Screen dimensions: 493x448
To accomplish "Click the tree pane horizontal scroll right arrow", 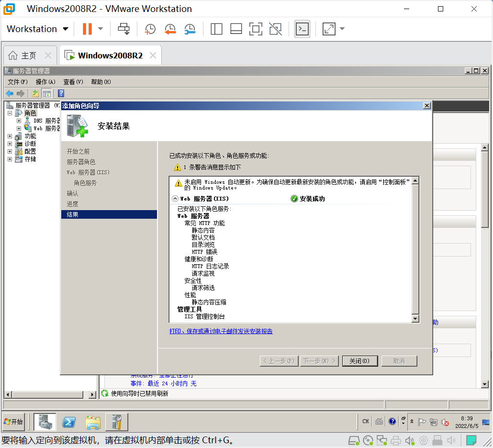I will tap(92, 394).
